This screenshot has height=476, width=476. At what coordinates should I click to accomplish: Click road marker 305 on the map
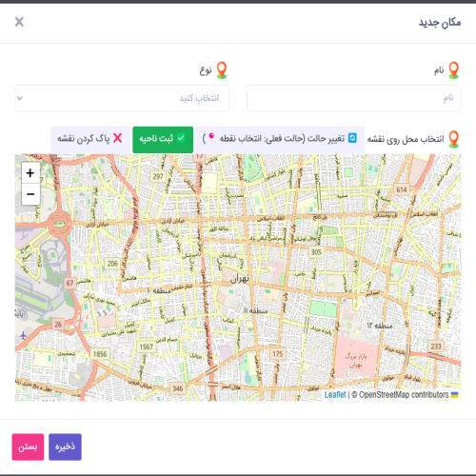click(x=316, y=252)
